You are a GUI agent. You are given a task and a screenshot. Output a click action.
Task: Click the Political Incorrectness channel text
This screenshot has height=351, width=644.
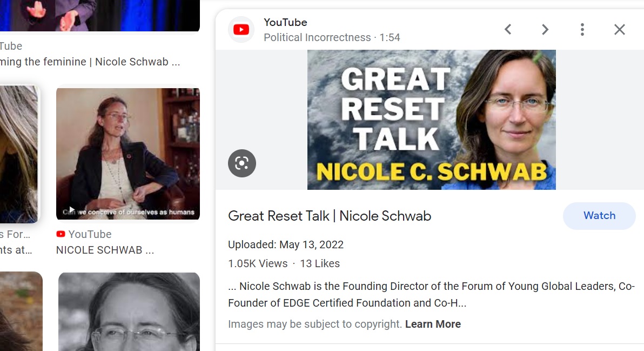pyautogui.click(x=317, y=37)
